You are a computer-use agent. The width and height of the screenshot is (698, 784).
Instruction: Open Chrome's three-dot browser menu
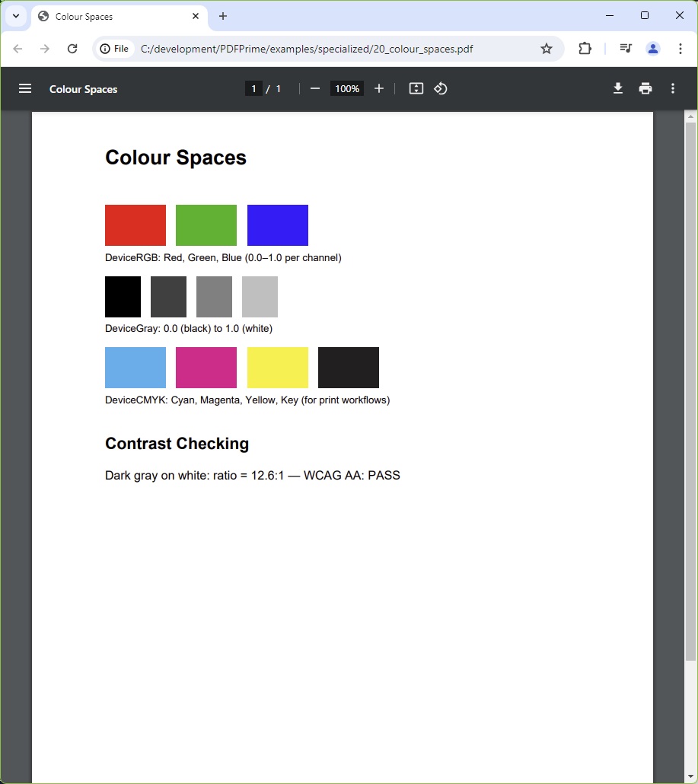pyautogui.click(x=680, y=48)
